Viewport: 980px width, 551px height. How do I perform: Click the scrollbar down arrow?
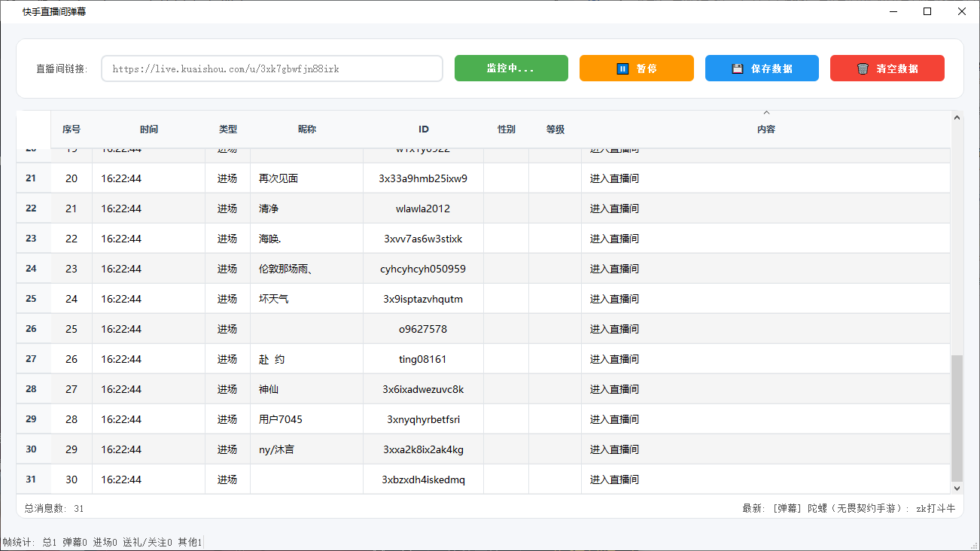(x=957, y=488)
